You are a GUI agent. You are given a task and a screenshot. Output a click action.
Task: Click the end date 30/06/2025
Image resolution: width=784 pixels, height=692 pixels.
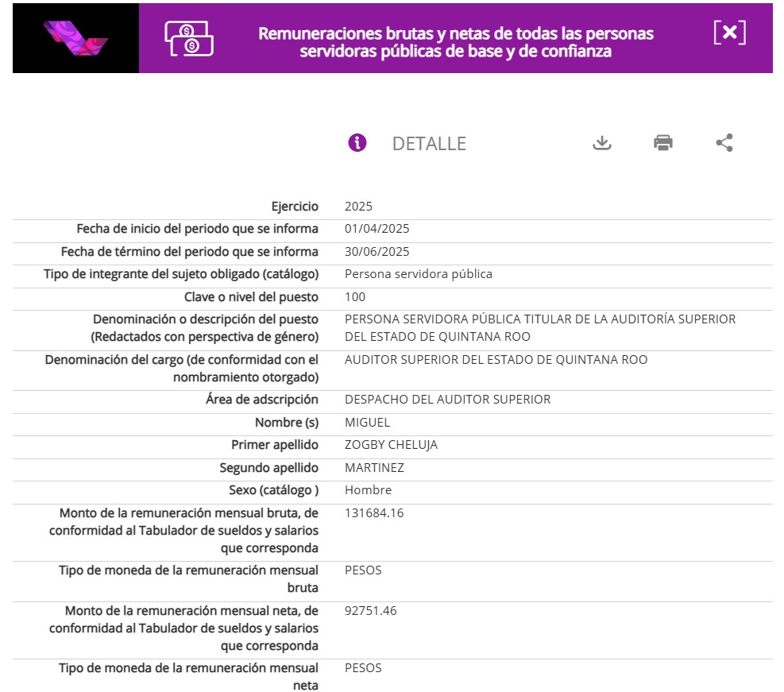click(377, 252)
